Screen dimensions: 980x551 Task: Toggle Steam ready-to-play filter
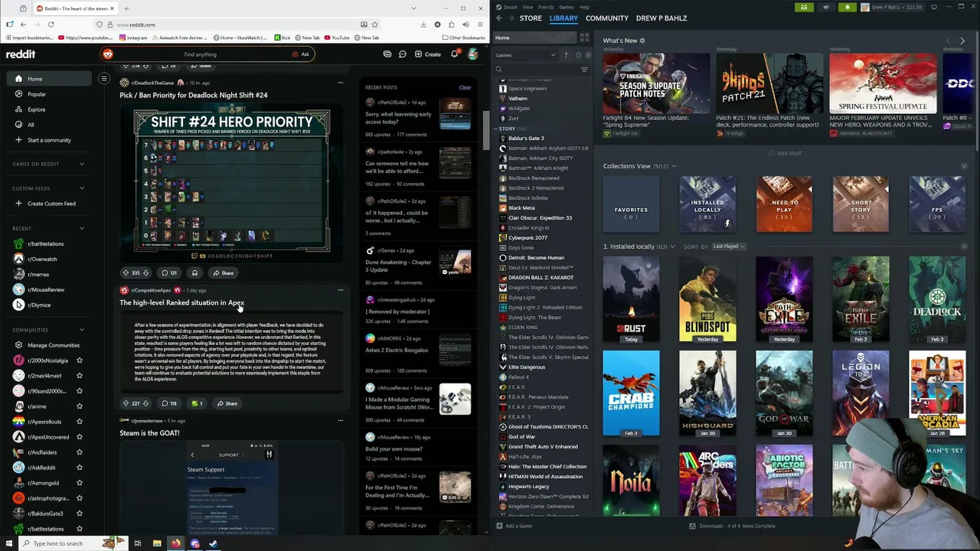pyautogui.click(x=587, y=55)
